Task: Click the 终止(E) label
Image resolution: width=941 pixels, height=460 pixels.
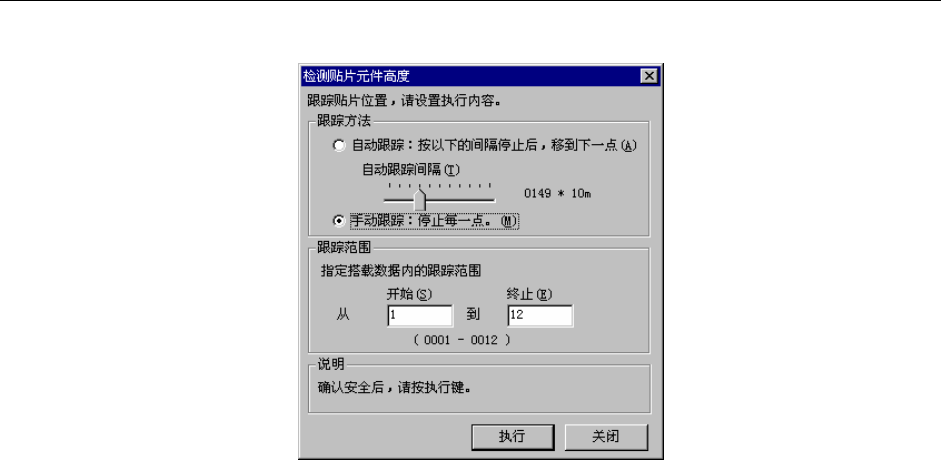Action: (x=529, y=294)
